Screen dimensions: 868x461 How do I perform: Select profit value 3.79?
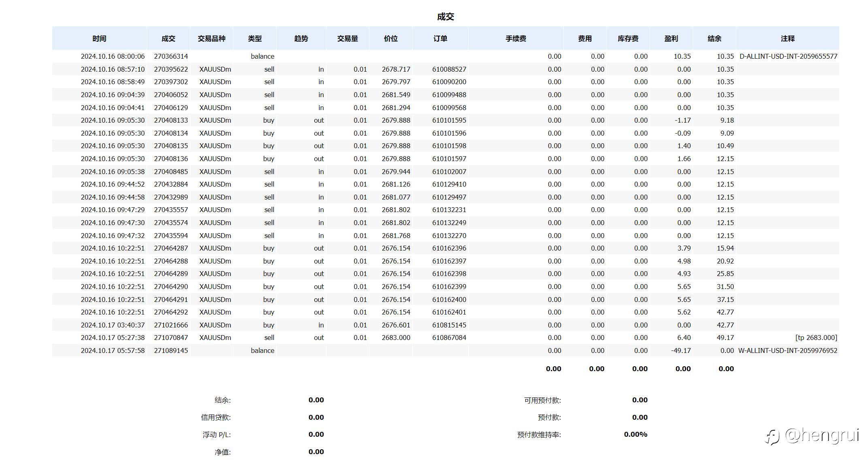pos(684,248)
